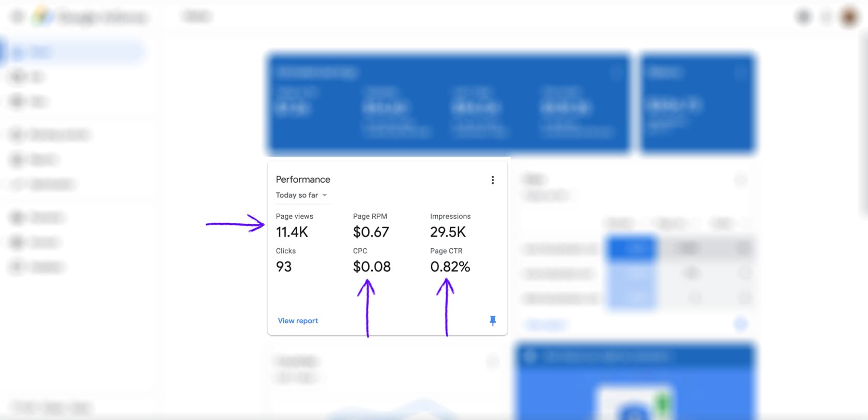
Task: Click the Page CTR value 0.82%
Action: point(450,267)
